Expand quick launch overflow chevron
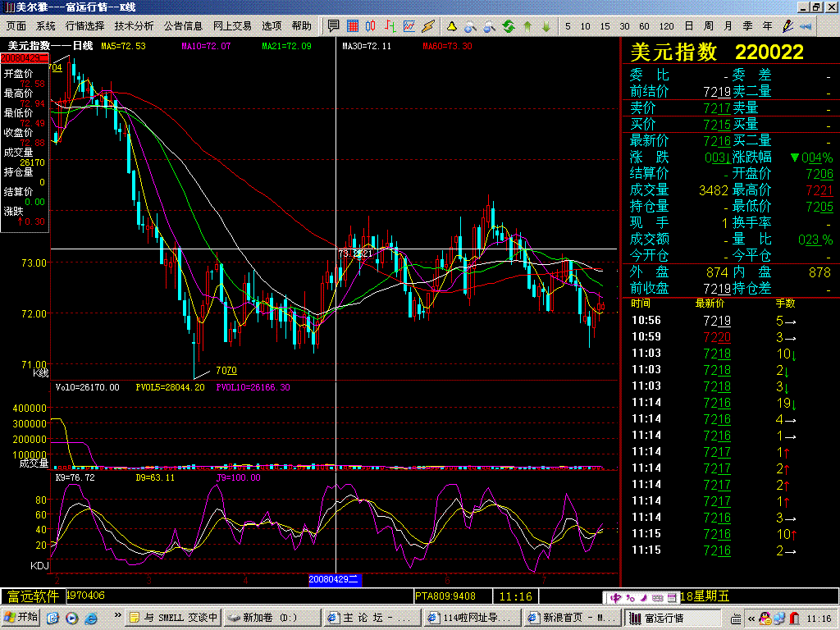 tap(117, 614)
